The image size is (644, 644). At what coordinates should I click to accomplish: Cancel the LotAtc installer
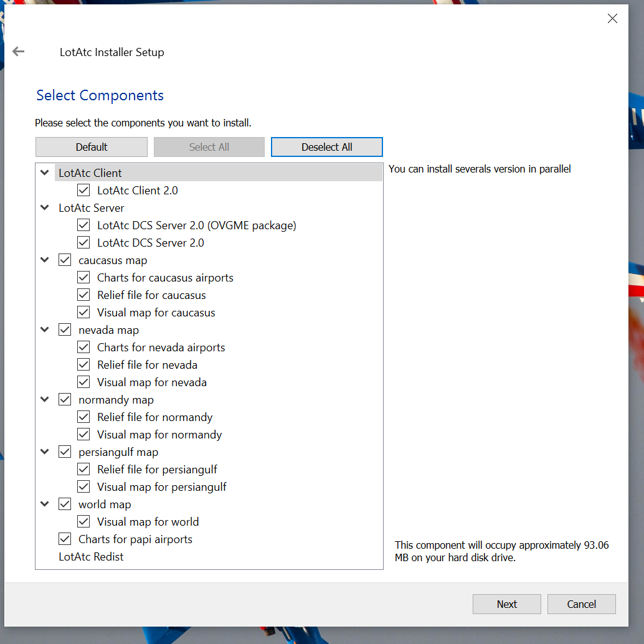(580, 604)
